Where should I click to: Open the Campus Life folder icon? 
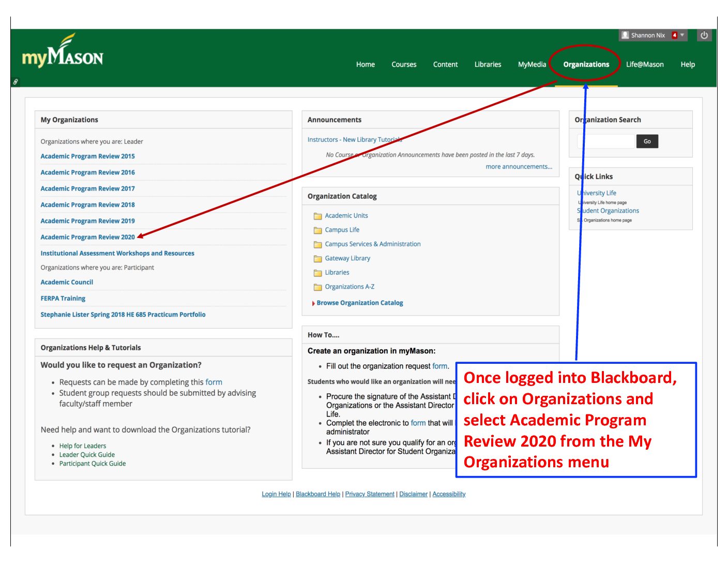click(317, 230)
